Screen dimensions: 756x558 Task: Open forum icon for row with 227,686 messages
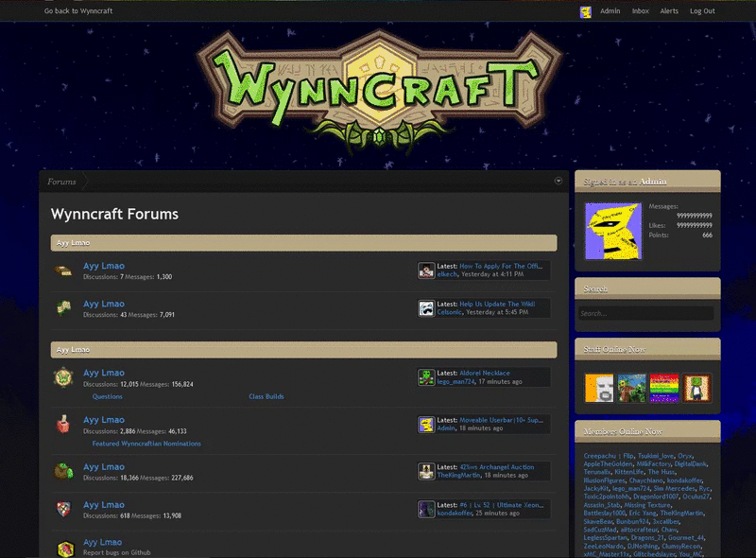pyautogui.click(x=63, y=471)
